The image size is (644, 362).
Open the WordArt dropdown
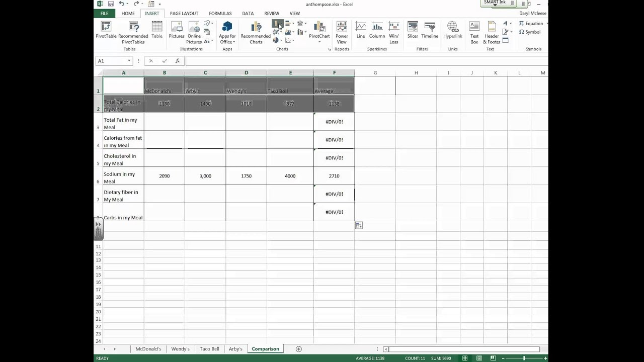click(507, 24)
